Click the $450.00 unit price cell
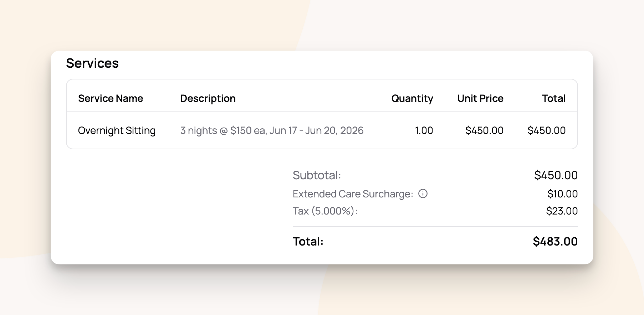The height and width of the screenshot is (315, 644). coord(484,130)
